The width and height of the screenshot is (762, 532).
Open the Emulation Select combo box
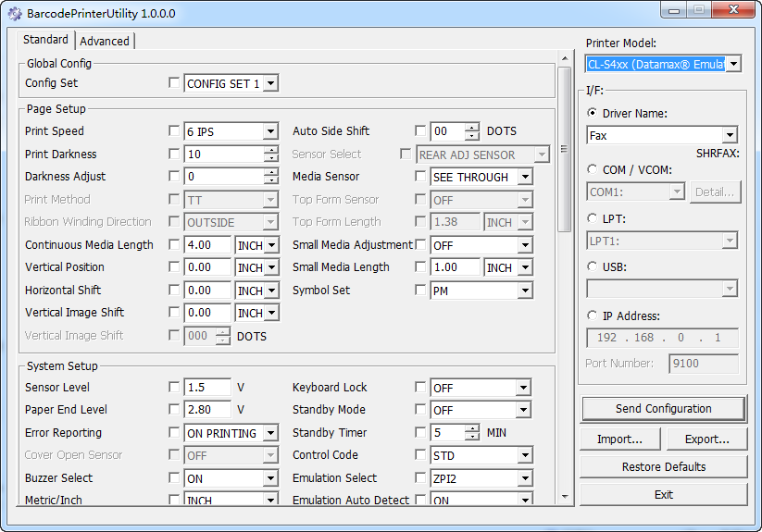[x=524, y=478]
